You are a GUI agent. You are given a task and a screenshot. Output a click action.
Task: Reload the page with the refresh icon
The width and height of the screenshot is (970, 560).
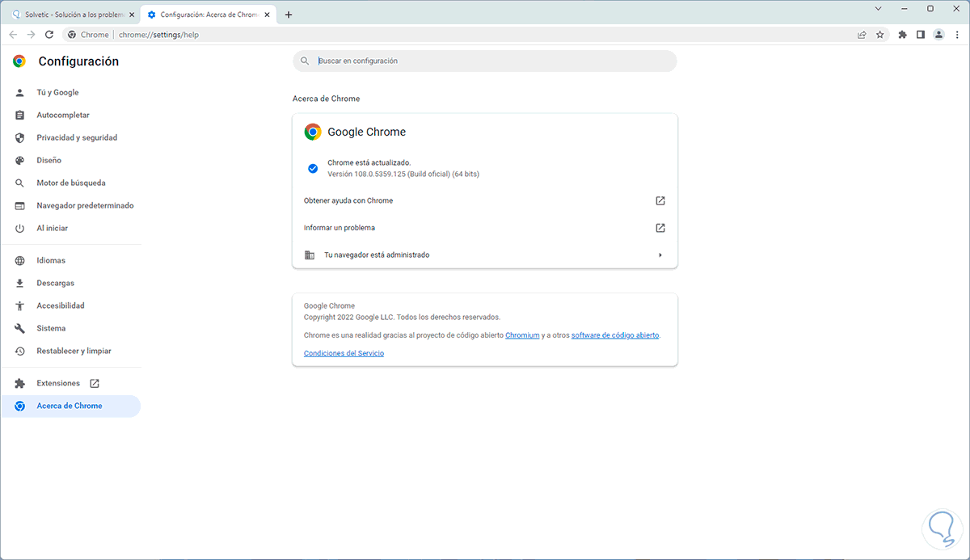click(x=49, y=35)
